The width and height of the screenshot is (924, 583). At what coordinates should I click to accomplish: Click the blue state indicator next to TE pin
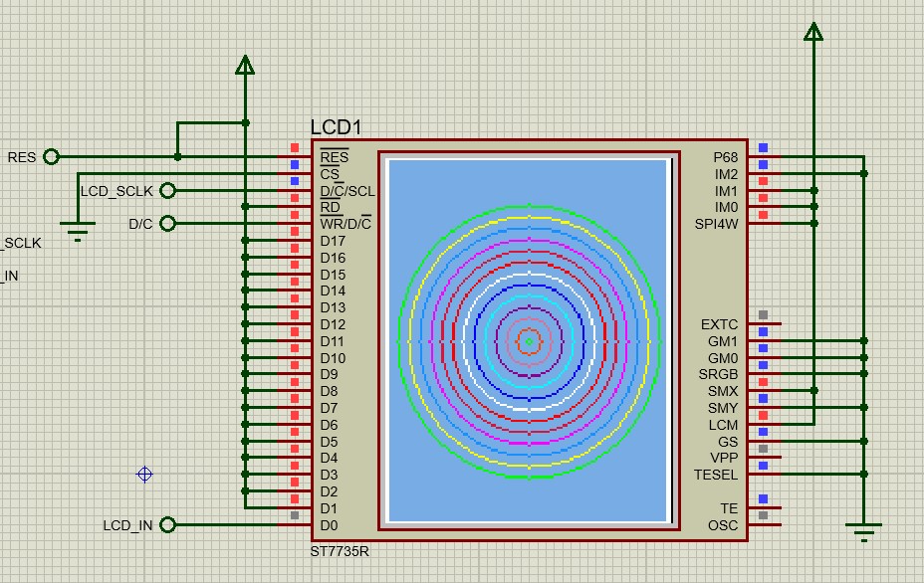pos(763,499)
